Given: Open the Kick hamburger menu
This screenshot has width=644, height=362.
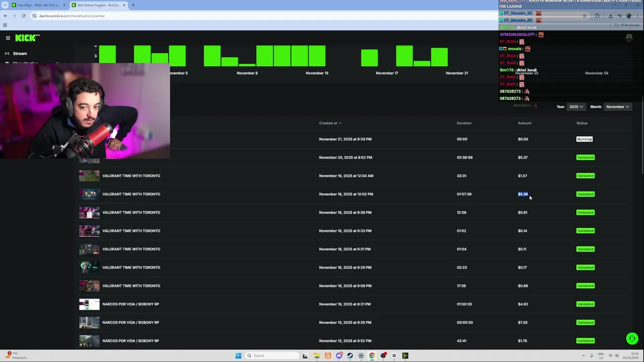Looking at the screenshot, I should tap(8, 38).
